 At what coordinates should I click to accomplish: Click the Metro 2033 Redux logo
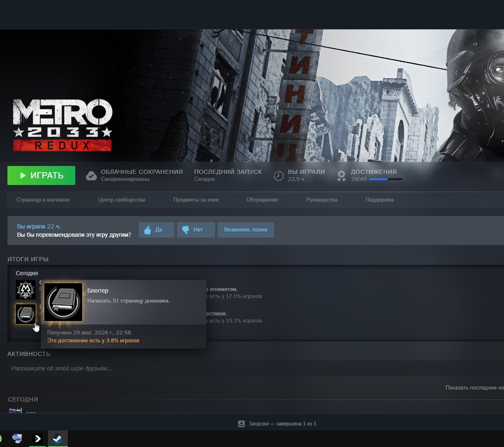[x=62, y=125]
